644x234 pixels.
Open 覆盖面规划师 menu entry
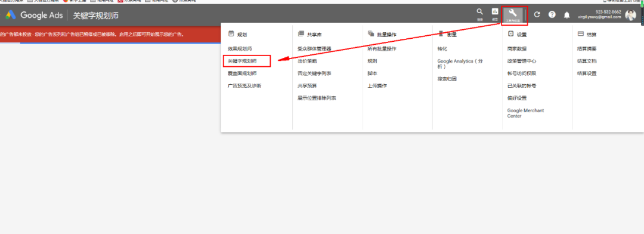point(242,73)
